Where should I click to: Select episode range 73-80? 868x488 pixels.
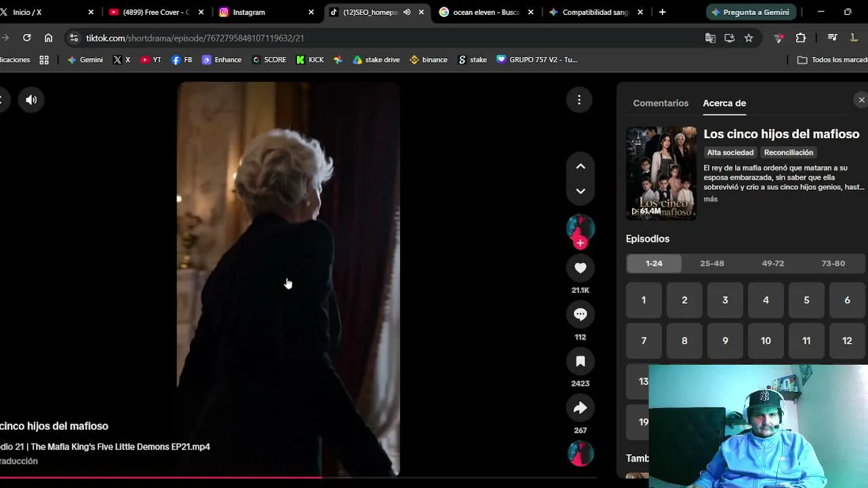833,263
